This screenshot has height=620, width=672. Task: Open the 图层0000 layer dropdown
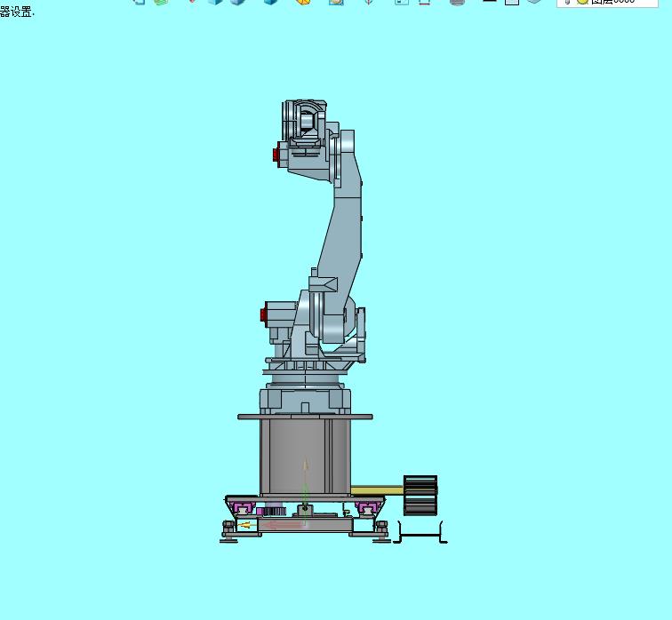click(x=607, y=2)
